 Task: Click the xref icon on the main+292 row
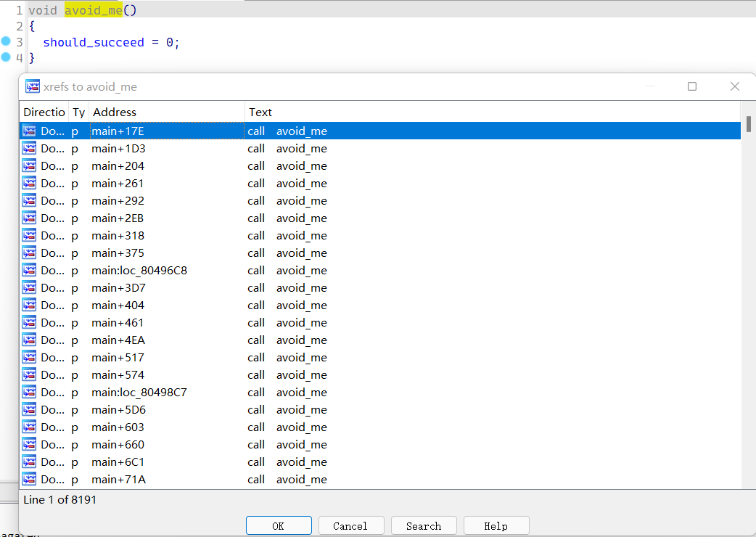(x=30, y=200)
